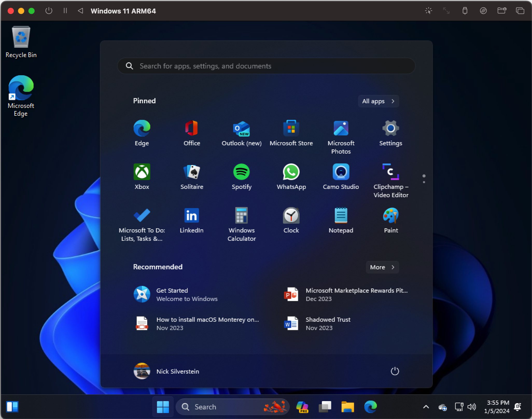This screenshot has width=532, height=419.
Task: Open Edge from pinned apps
Action: coord(142,133)
